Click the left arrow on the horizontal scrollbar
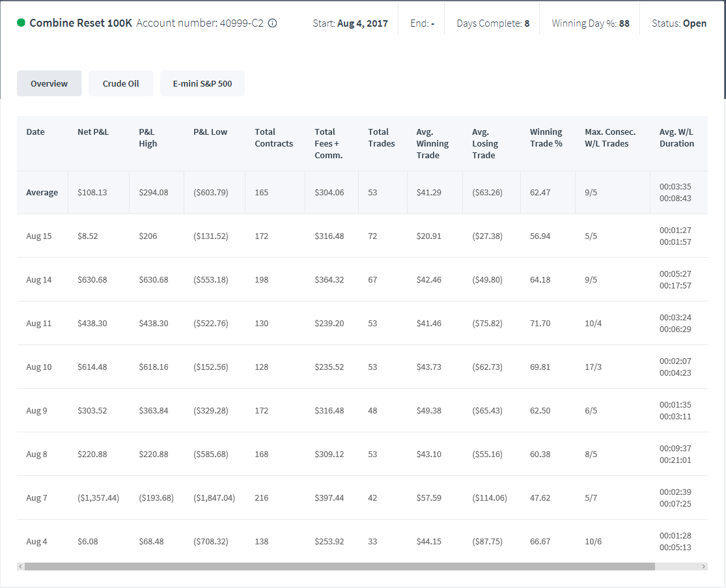726x588 pixels. (x=20, y=567)
